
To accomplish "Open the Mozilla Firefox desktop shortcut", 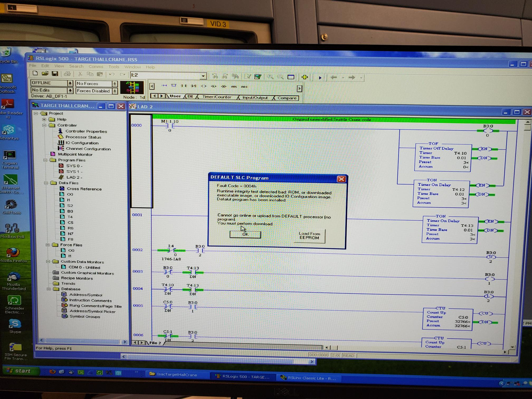I will coord(13,255).
